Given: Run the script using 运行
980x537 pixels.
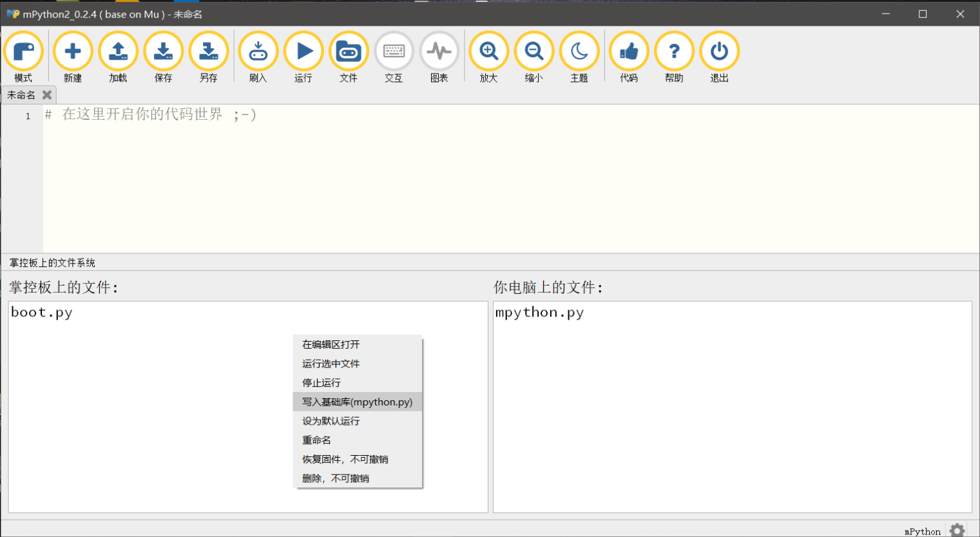Looking at the screenshot, I should click(x=303, y=57).
